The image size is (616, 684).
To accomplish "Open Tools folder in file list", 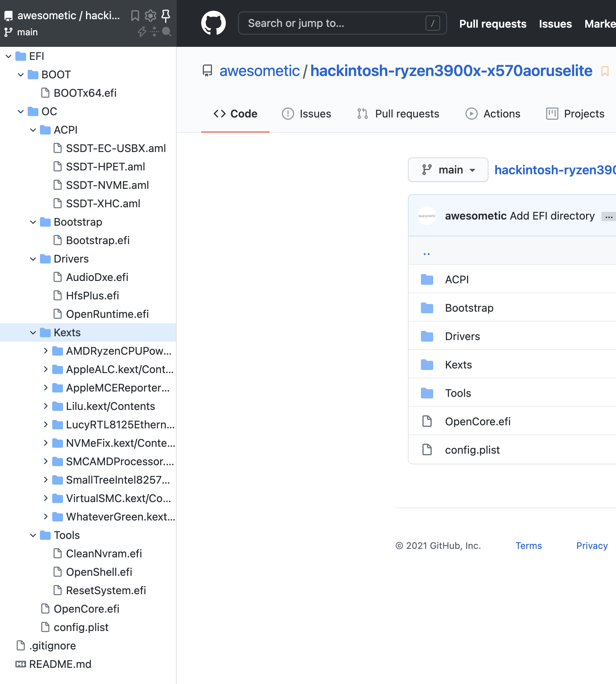I will pos(458,393).
